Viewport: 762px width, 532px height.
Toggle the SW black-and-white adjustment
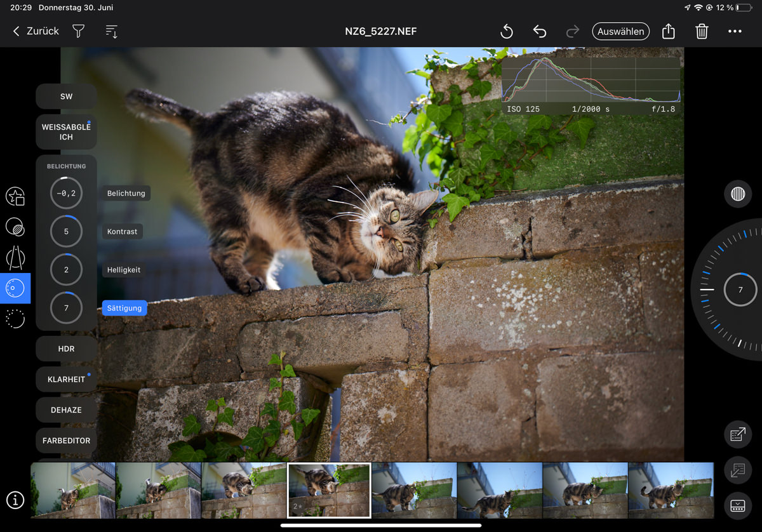(66, 96)
